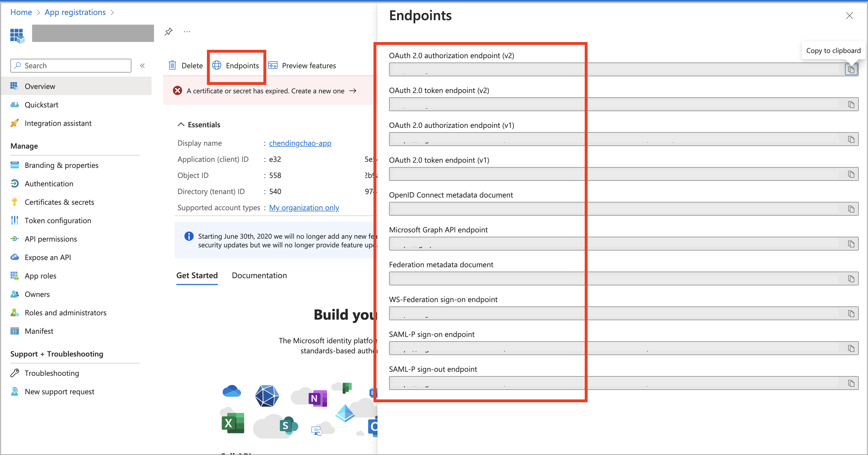This screenshot has height=455, width=868.
Task: Copy the SAML-P sign-out endpoint
Action: [851, 383]
